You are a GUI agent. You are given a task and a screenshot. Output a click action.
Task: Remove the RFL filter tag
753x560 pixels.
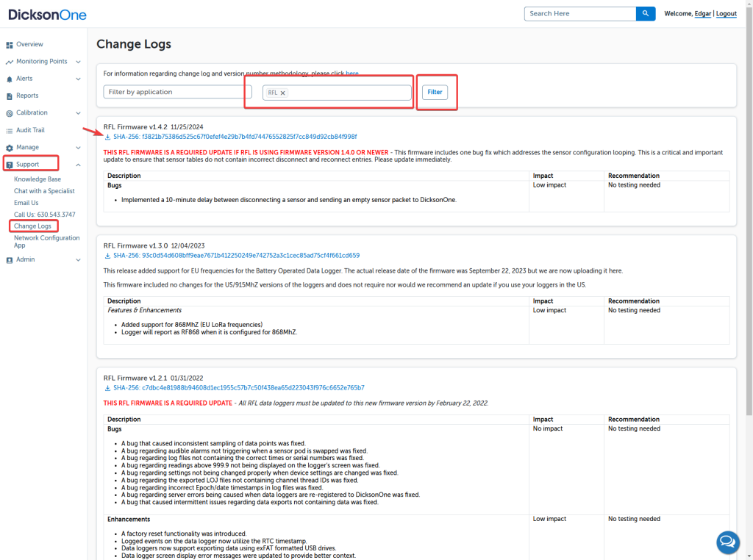point(283,93)
